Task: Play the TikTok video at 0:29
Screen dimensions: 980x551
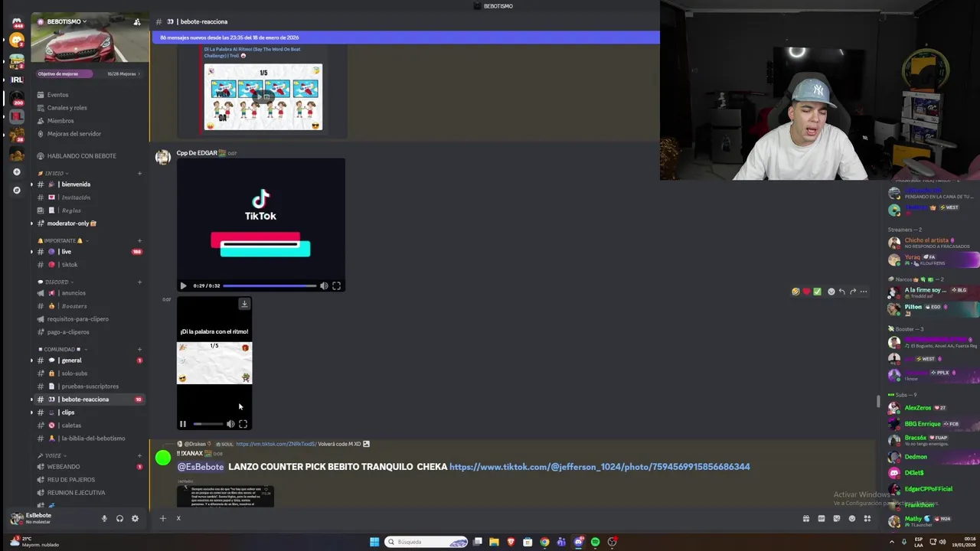Action: pyautogui.click(x=183, y=286)
